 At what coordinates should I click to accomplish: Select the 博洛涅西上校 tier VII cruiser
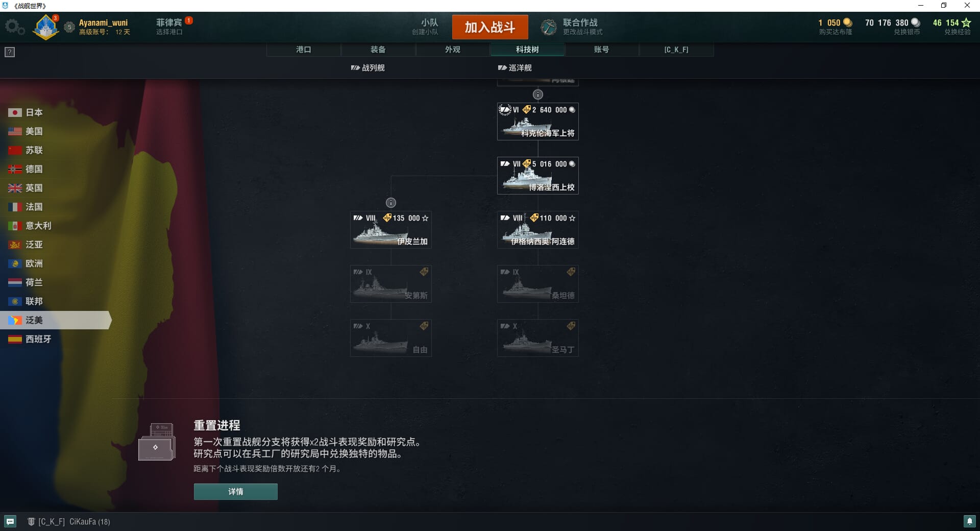tap(538, 176)
